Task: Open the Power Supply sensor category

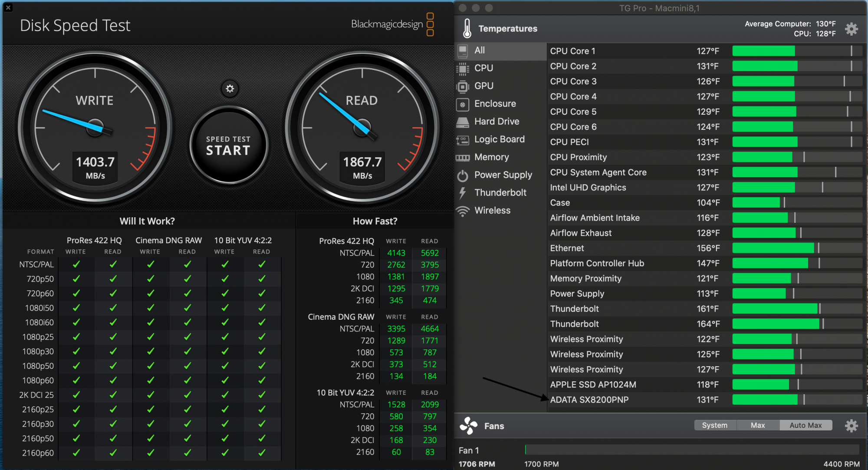Action: pyautogui.click(x=503, y=175)
